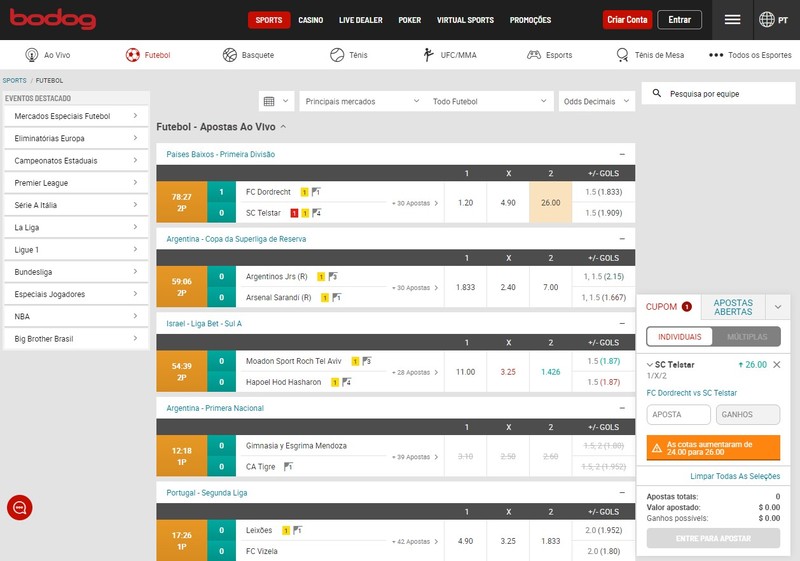Viewport: 800px width, 561px height.
Task: Switch to Individuais bet mode
Action: [679, 337]
